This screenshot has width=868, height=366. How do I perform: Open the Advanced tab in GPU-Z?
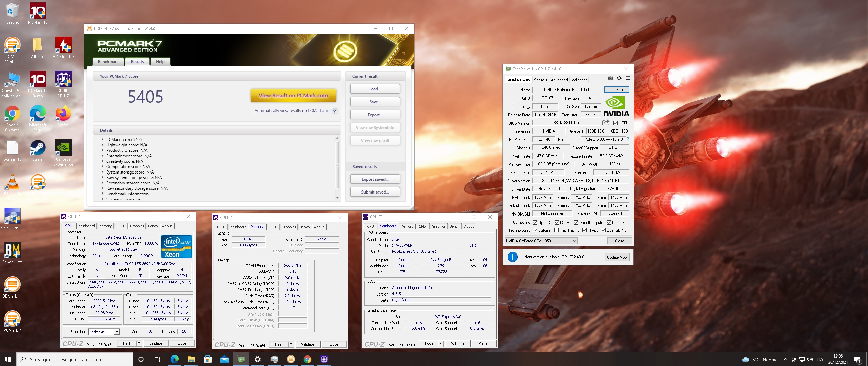pyautogui.click(x=559, y=80)
